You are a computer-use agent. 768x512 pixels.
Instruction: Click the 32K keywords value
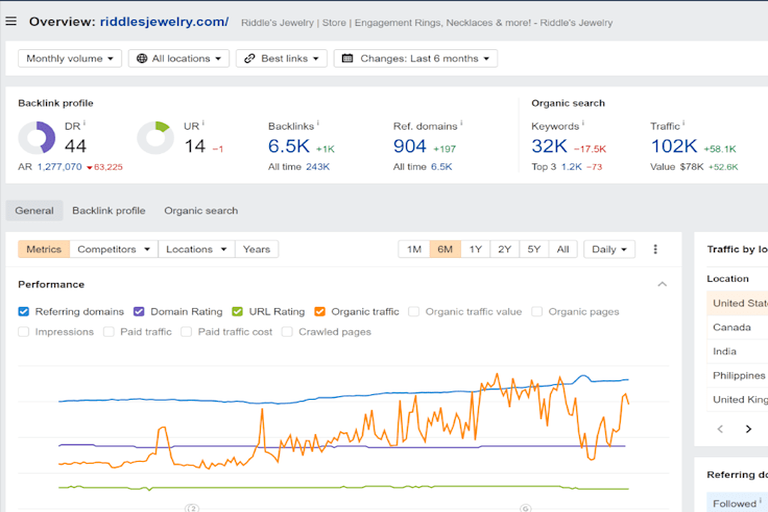[x=550, y=146]
